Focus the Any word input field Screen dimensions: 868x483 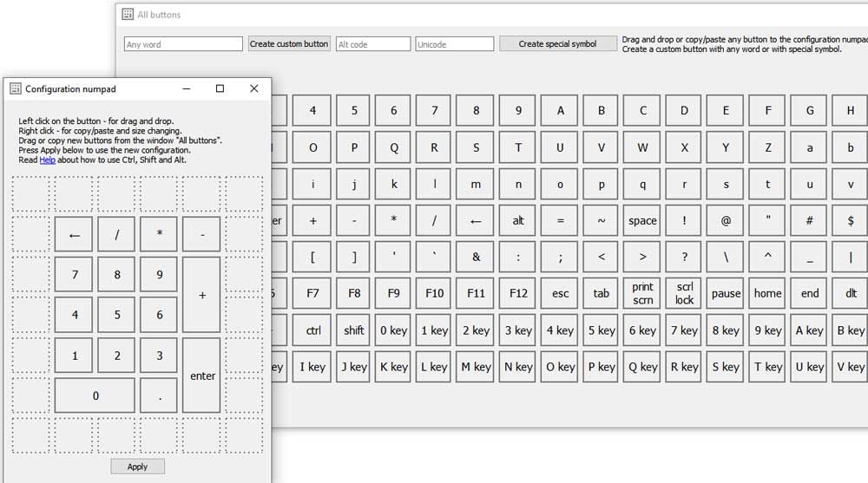click(x=183, y=44)
